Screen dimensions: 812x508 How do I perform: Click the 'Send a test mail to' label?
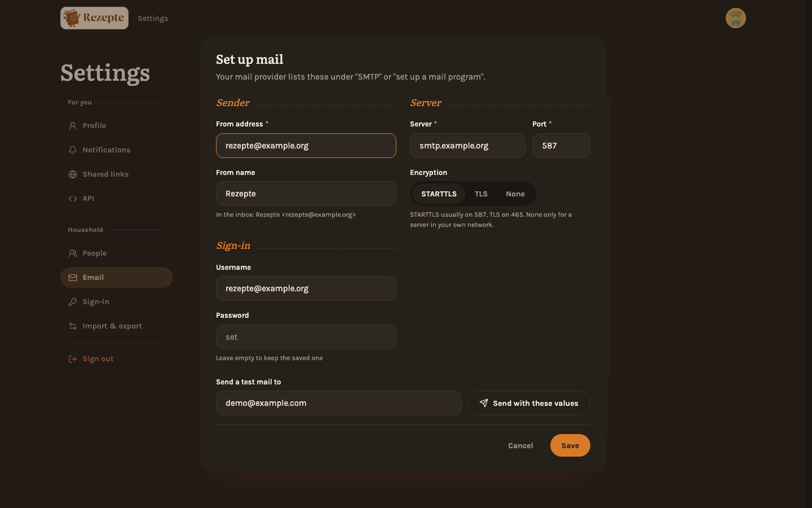(249, 382)
